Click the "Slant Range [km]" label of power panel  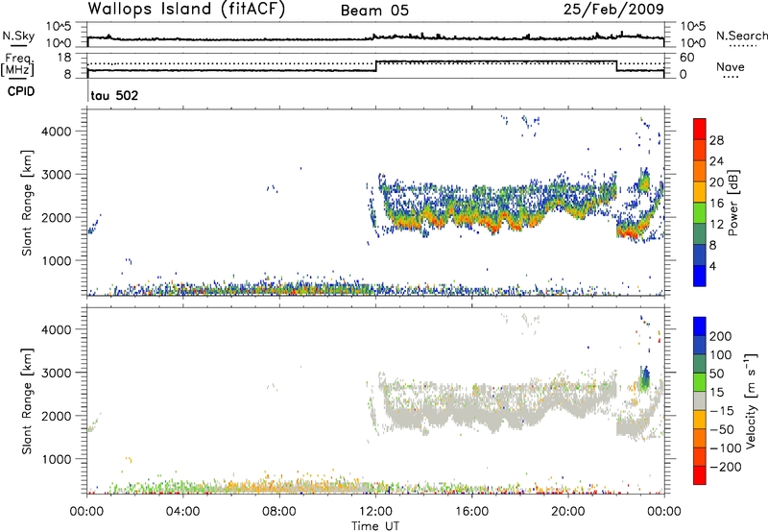27,203
